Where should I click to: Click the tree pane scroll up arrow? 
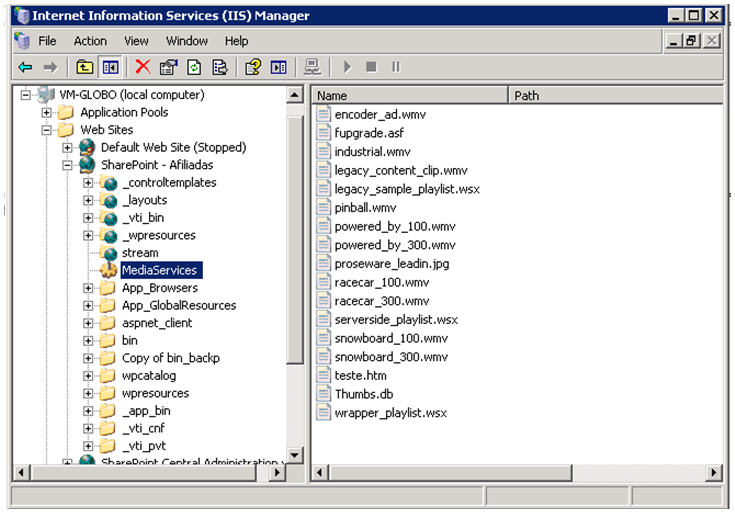coord(294,95)
